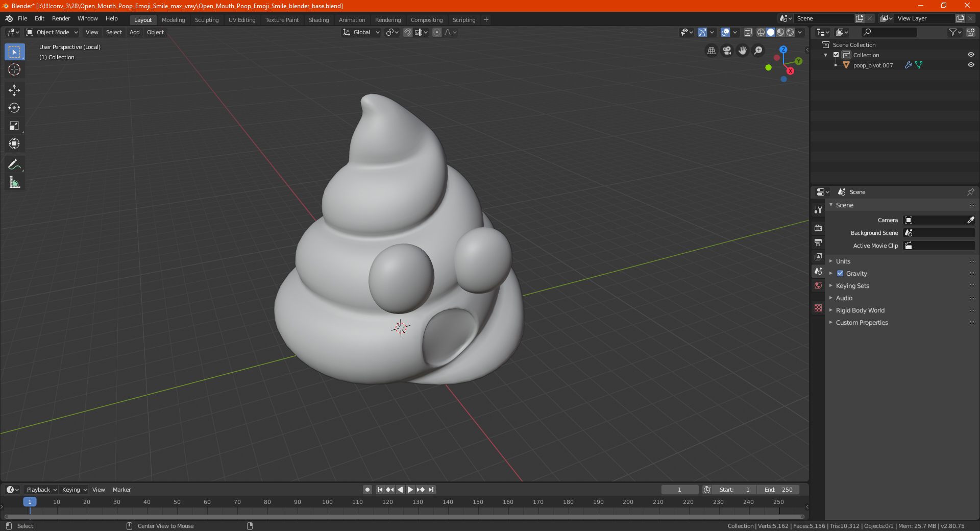Select the Transform tool
This screenshot has height=531, width=980.
(14, 143)
